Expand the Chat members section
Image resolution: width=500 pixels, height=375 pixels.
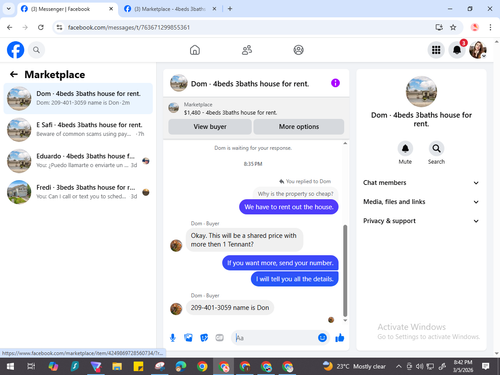tap(421, 183)
